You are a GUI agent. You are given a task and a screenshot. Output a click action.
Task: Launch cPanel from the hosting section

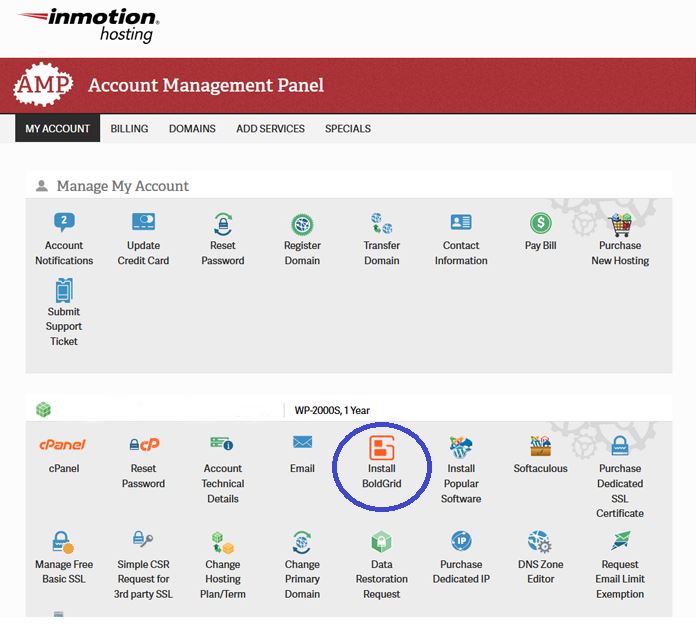tap(63, 444)
